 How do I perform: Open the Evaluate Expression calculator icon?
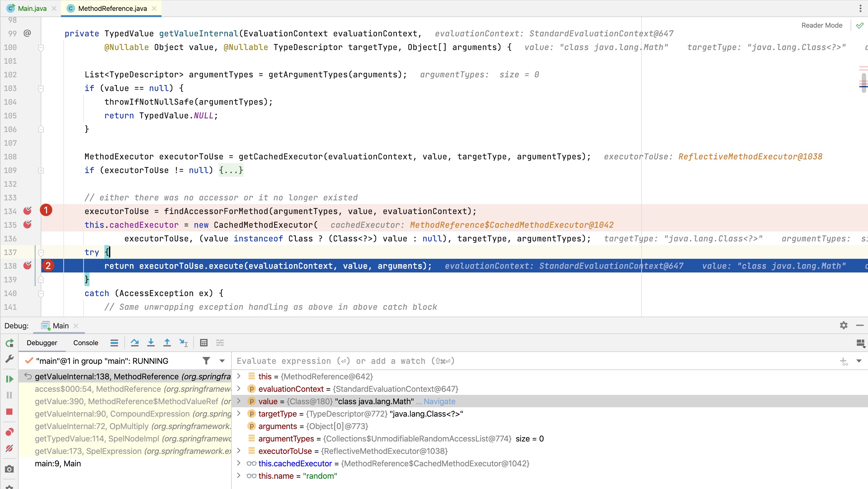tap(204, 343)
